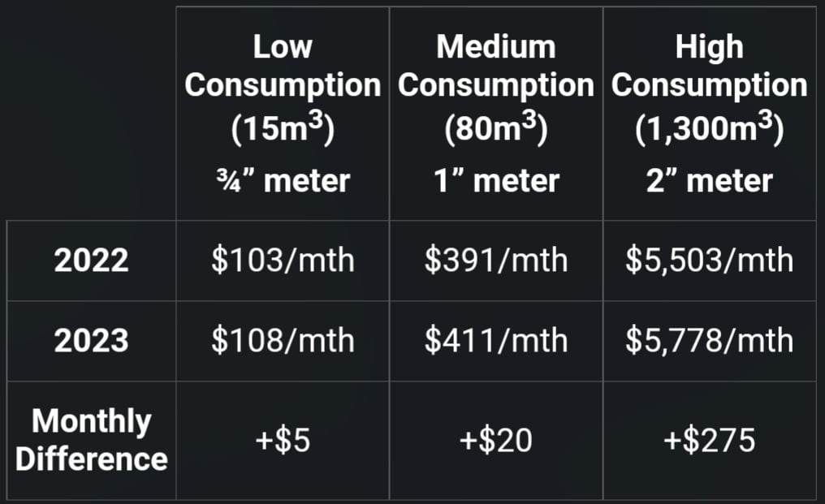Click the Low Consumption column header

click(x=283, y=114)
